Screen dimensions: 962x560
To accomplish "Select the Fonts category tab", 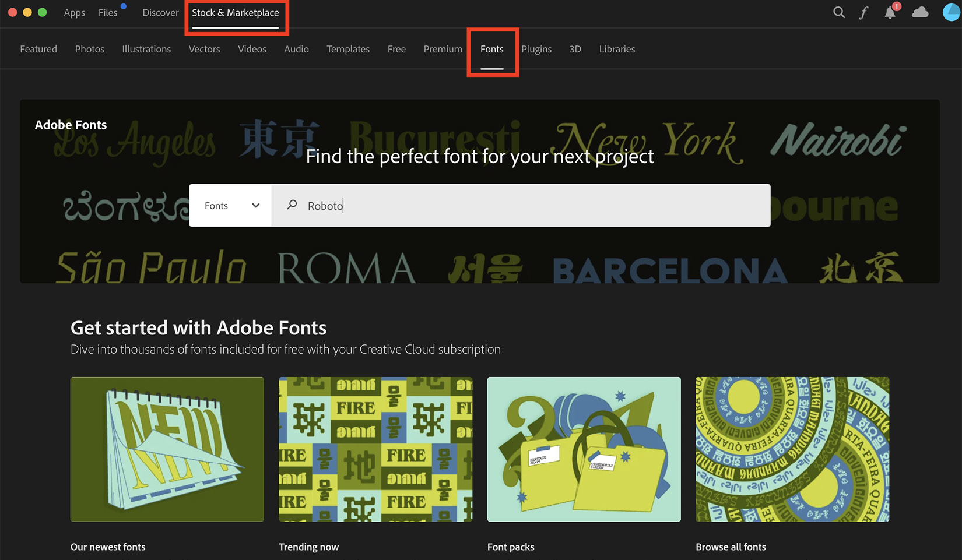I will point(492,49).
